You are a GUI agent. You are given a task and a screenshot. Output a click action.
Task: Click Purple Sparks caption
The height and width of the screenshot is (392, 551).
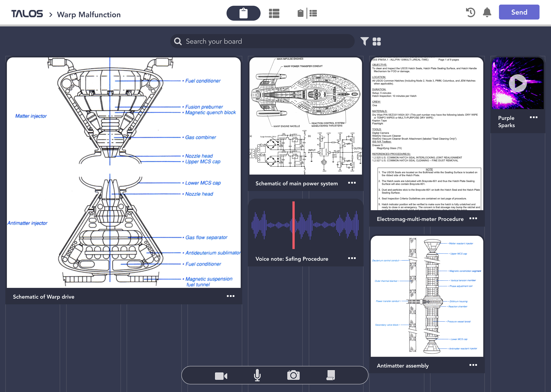coord(506,122)
